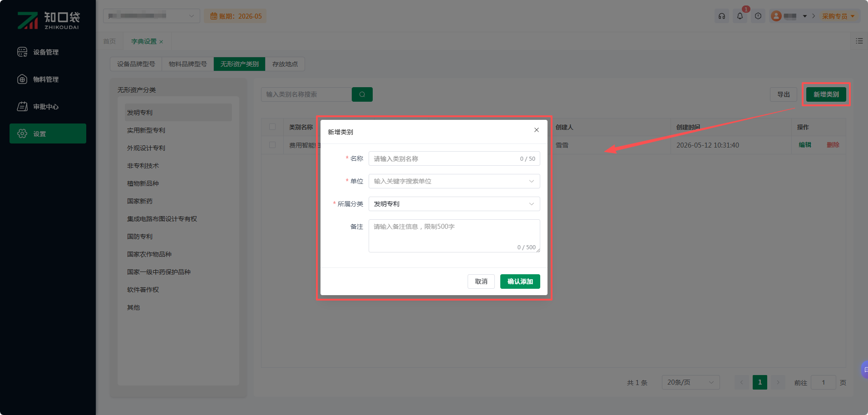Click the 导出 button
Screen dimensions: 868x415
[783, 94]
